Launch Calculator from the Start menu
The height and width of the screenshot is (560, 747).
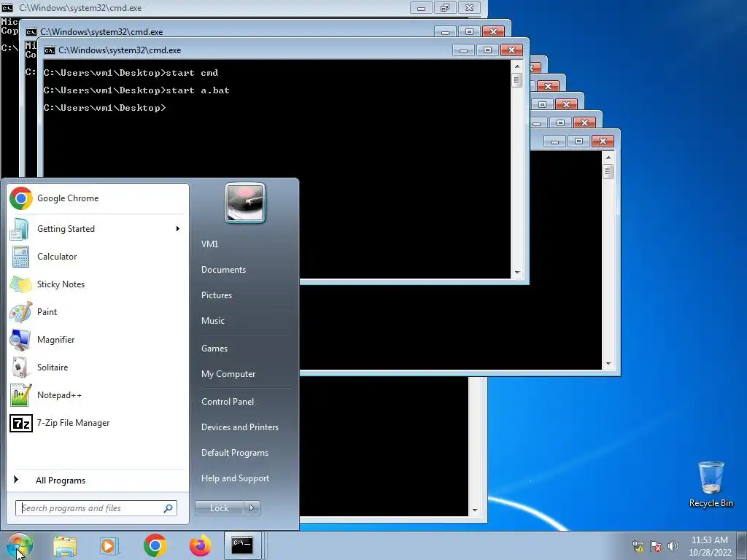(98, 257)
